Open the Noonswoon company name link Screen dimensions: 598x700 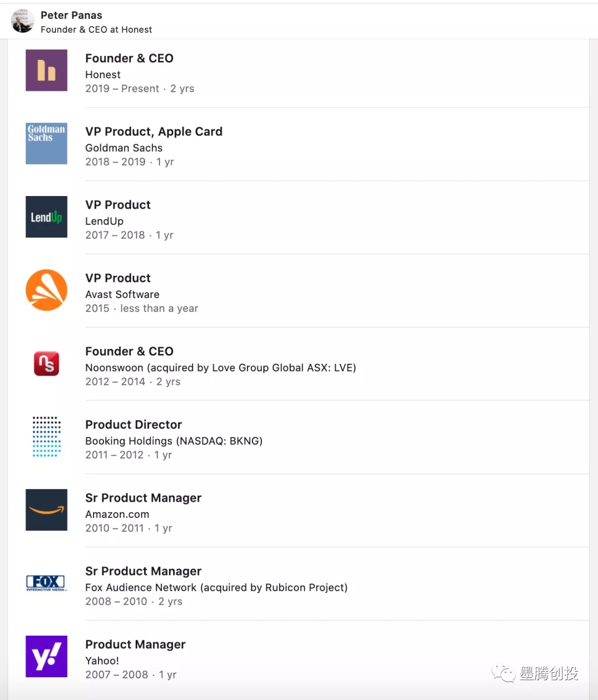click(x=220, y=368)
